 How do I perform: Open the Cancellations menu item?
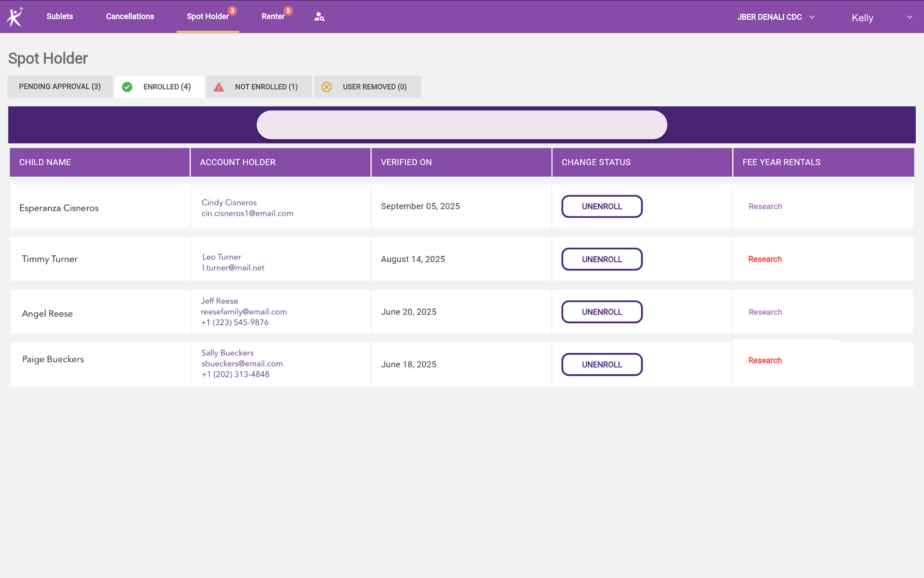(130, 16)
